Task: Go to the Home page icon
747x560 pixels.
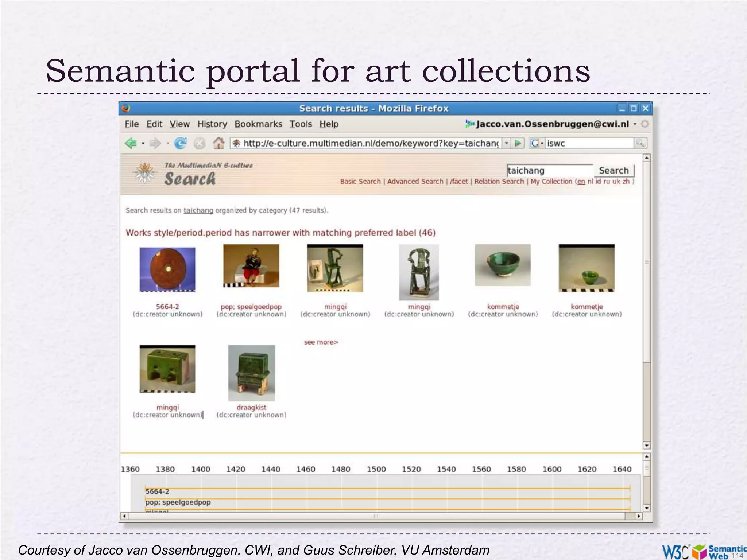Action: point(218,143)
